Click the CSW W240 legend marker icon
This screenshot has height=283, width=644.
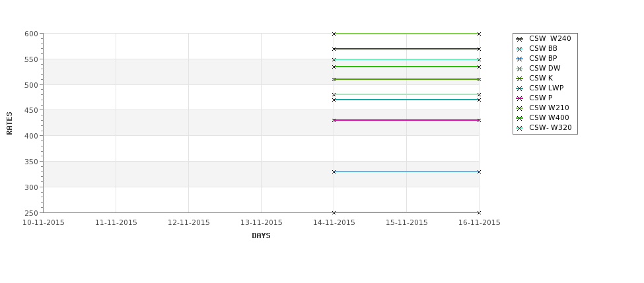(520, 39)
